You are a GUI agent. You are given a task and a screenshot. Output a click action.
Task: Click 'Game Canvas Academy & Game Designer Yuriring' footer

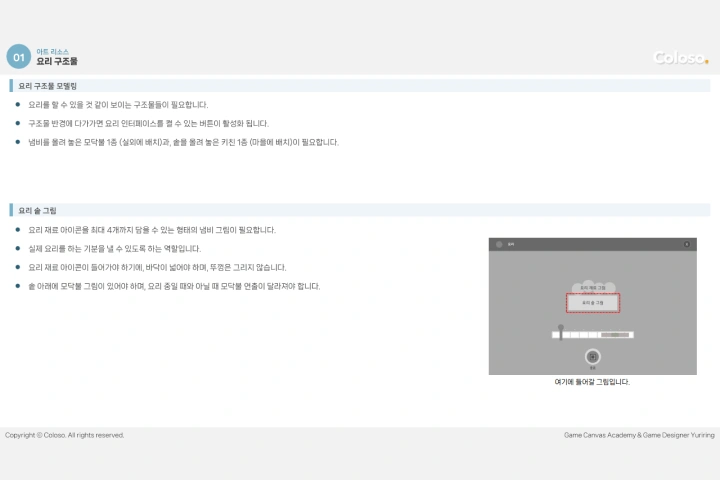click(639, 435)
